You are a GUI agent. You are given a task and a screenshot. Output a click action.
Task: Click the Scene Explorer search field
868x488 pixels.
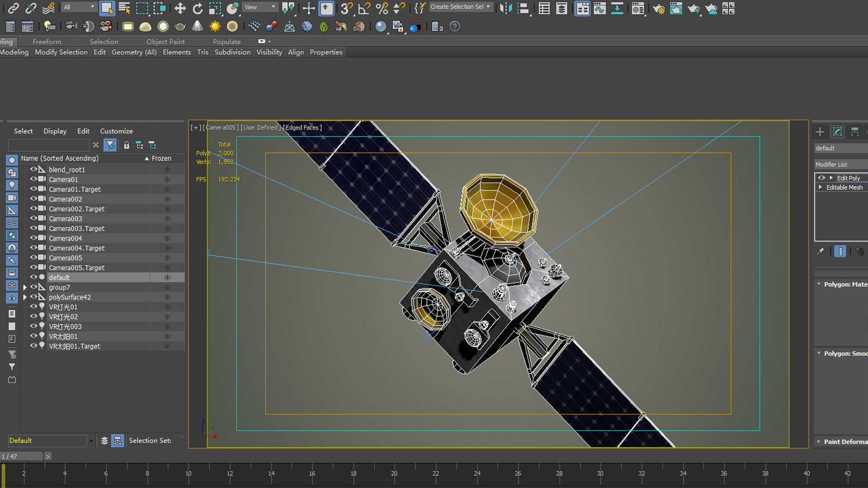pos(49,145)
